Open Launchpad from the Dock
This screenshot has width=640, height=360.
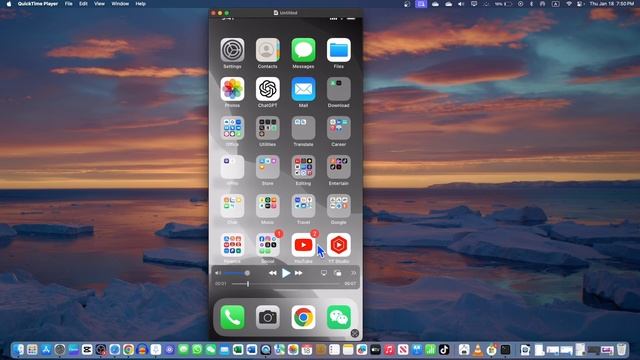click(32, 349)
